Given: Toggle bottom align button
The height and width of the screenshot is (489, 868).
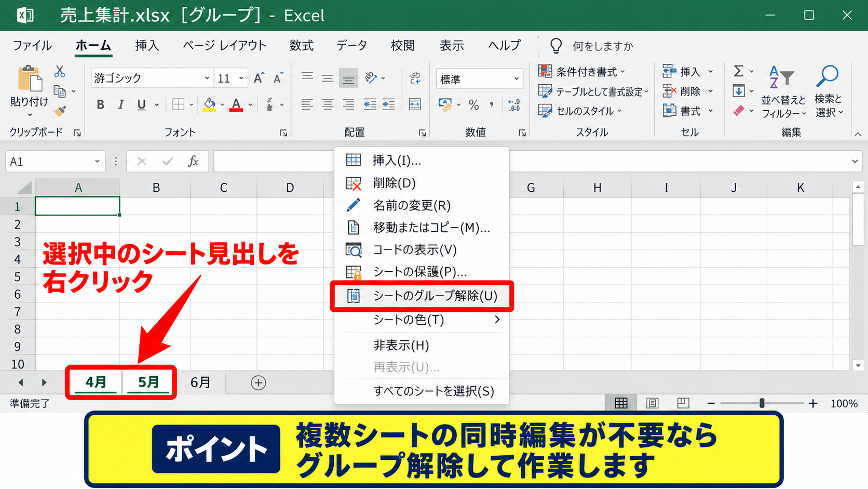Looking at the screenshot, I should pyautogui.click(x=348, y=78).
